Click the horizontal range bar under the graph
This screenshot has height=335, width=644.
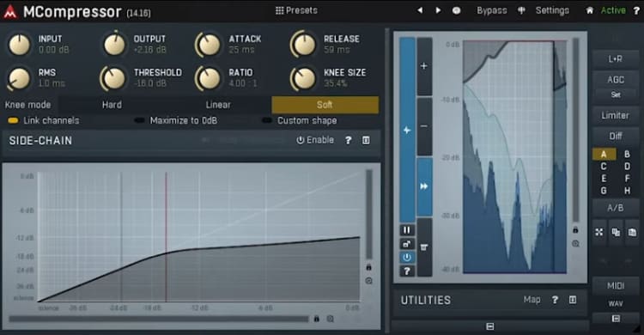[x=159, y=319]
